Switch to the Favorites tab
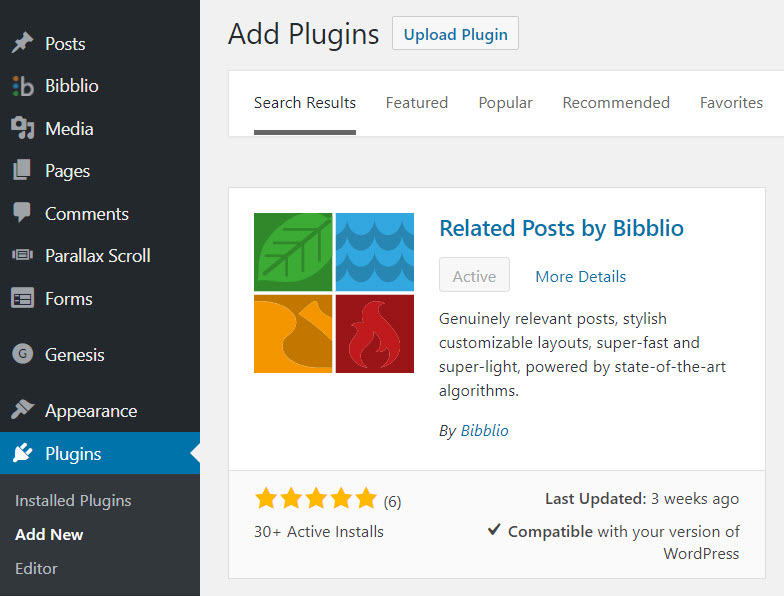This screenshot has width=784, height=596. 731,103
